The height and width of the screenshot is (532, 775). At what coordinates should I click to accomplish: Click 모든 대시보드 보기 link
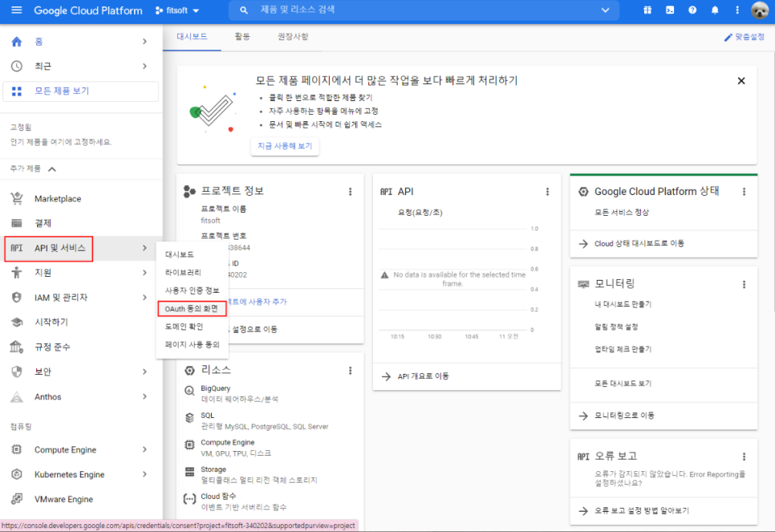pos(623,384)
